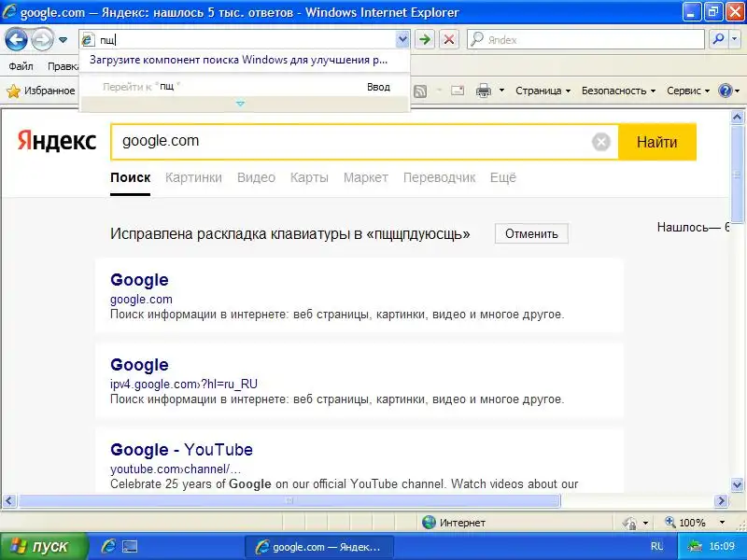Open the Безопасность menu
The height and width of the screenshot is (560, 747).
pos(618,91)
